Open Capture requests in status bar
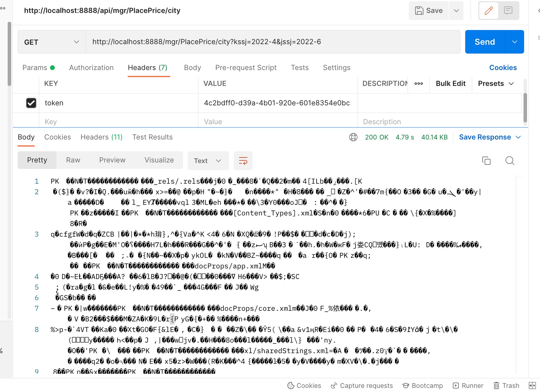Viewport: 540px width, 392px height. 362,386
